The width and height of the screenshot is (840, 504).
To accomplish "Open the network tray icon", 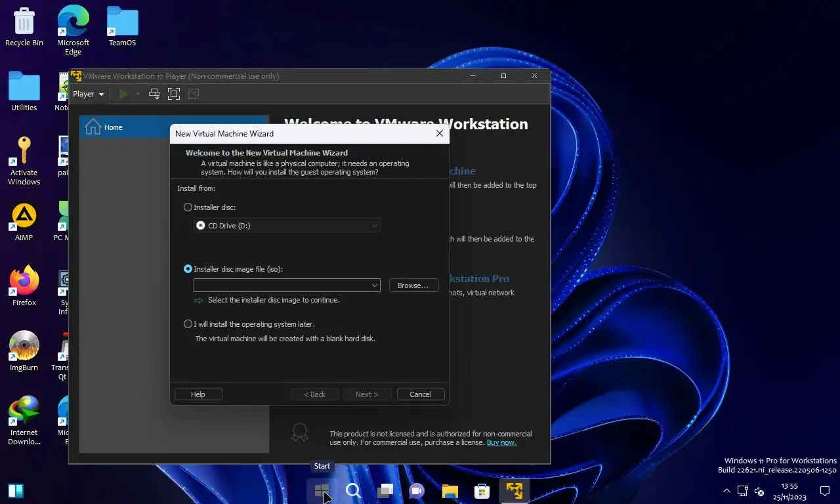I will [743, 490].
